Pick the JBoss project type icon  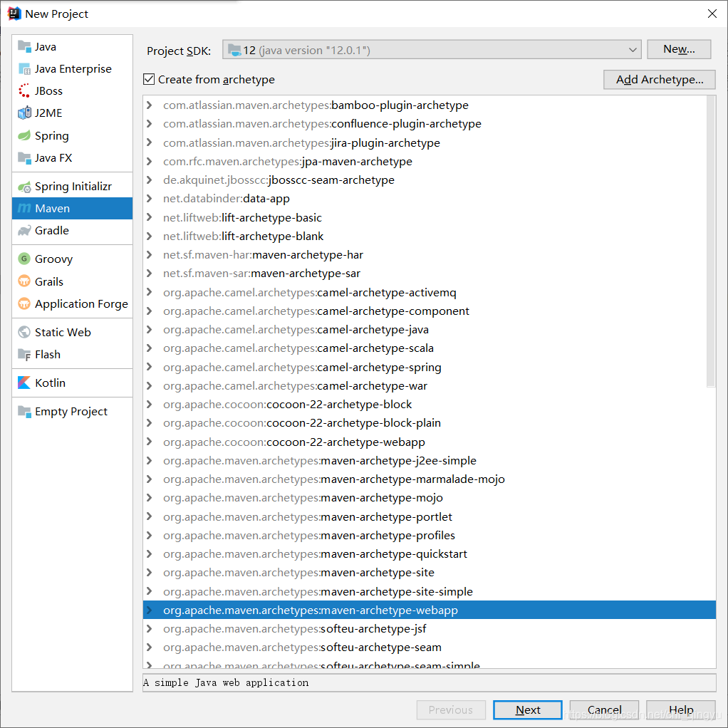point(24,90)
